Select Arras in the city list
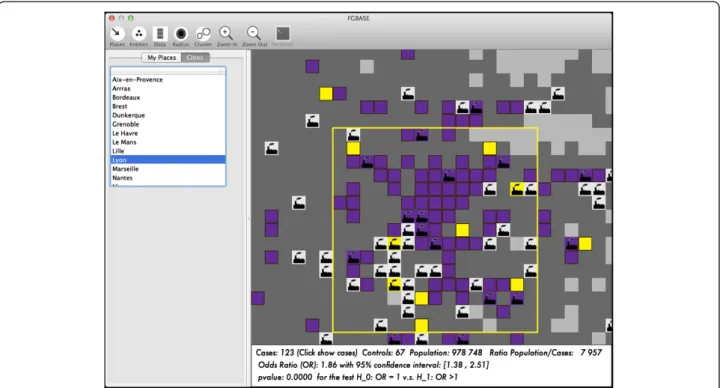The image size is (720, 388). tap(168, 88)
